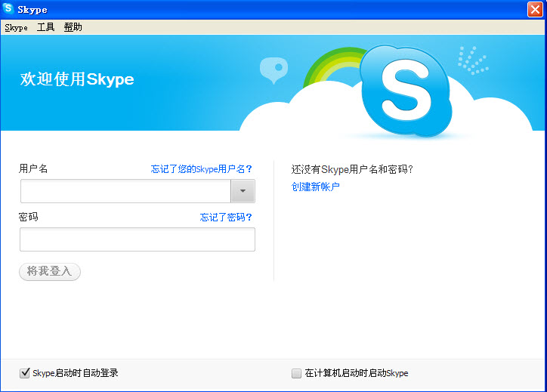Enable 在计算机启动时启动Skype checkbox
Screen dimensions: 547x392
coord(296,373)
